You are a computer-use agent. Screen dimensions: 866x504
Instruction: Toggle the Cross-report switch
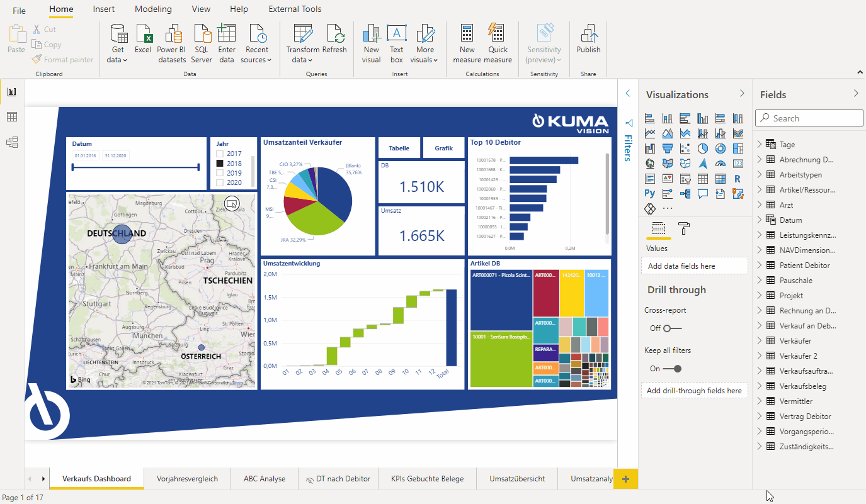coord(672,328)
